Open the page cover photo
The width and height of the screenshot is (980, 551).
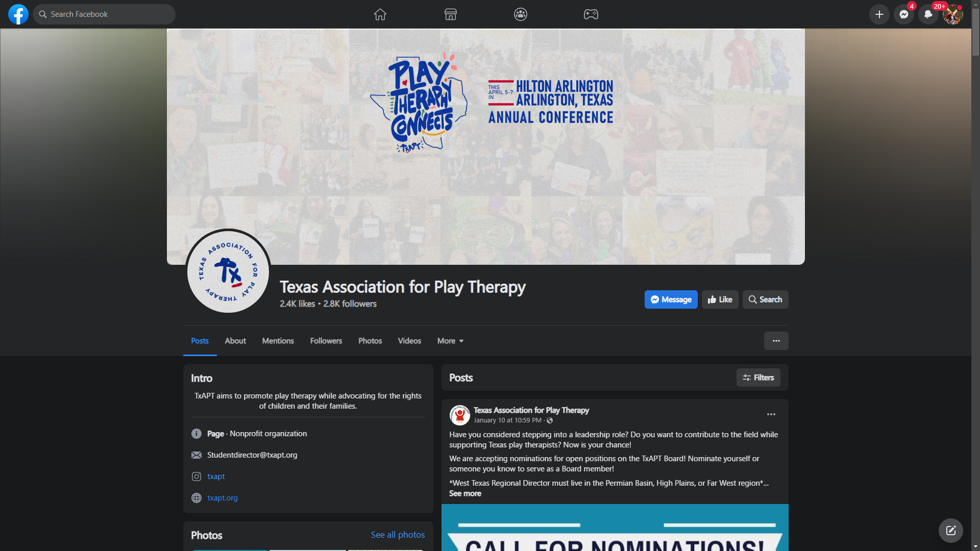click(486, 147)
